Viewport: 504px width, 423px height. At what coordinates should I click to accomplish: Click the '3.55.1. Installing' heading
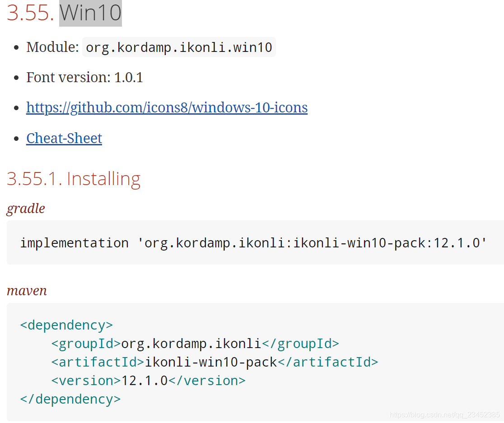click(74, 179)
